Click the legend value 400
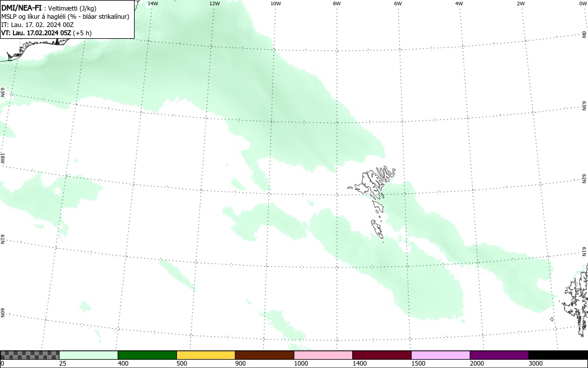The image size is (588, 368). coord(123,363)
